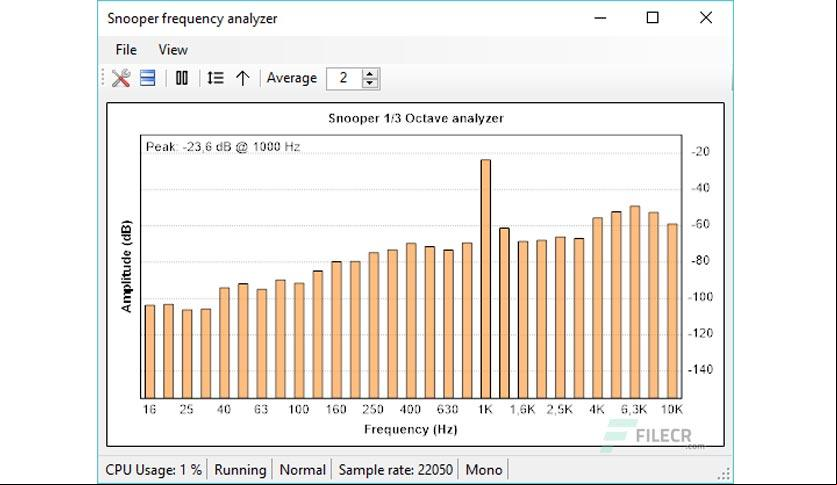Click the "Snooper 1/3 Octave analyzer" chart title

[x=416, y=118]
